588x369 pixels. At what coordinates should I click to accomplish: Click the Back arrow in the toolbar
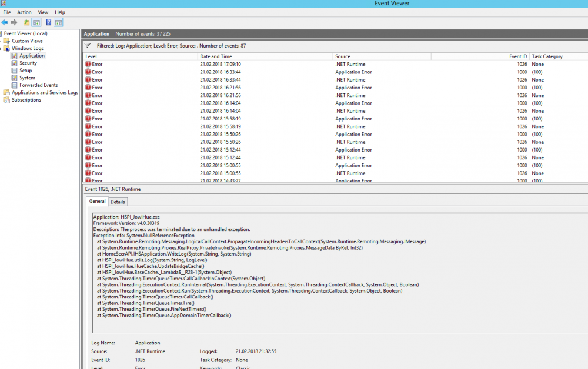[x=5, y=22]
